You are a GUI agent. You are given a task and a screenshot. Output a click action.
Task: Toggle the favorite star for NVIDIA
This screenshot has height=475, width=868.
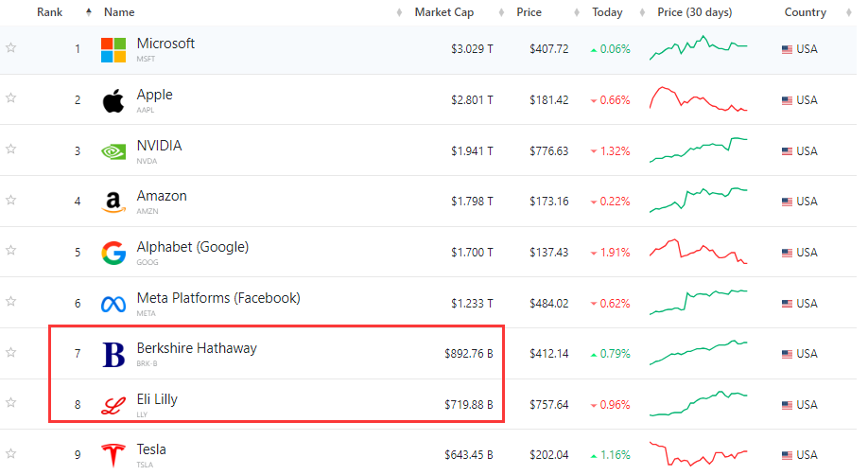coord(11,149)
